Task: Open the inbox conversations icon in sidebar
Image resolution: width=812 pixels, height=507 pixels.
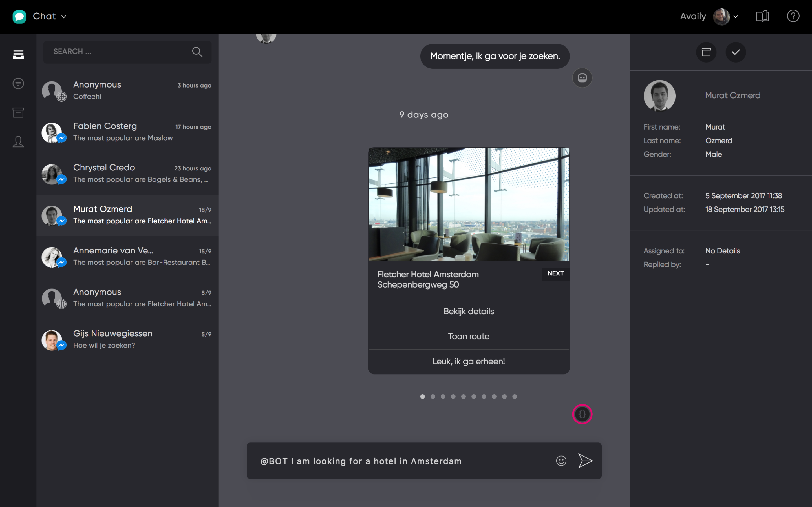Action: 18,54
